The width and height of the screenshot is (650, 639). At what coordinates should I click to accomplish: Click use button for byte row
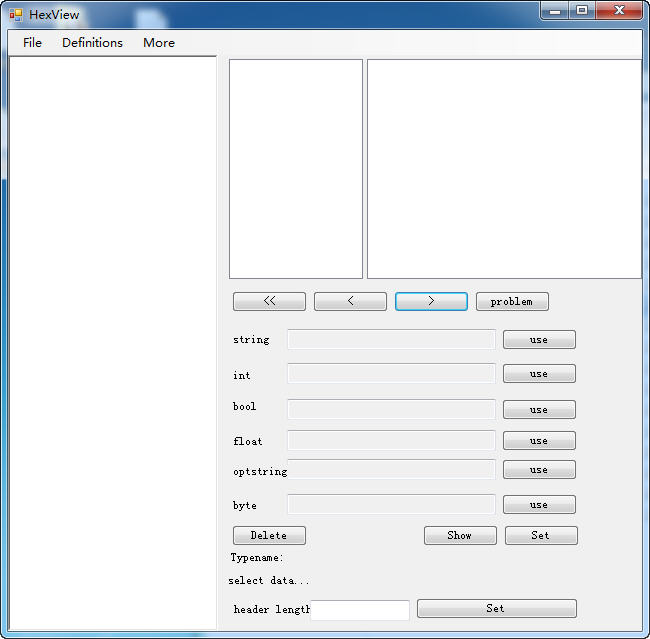pos(539,505)
